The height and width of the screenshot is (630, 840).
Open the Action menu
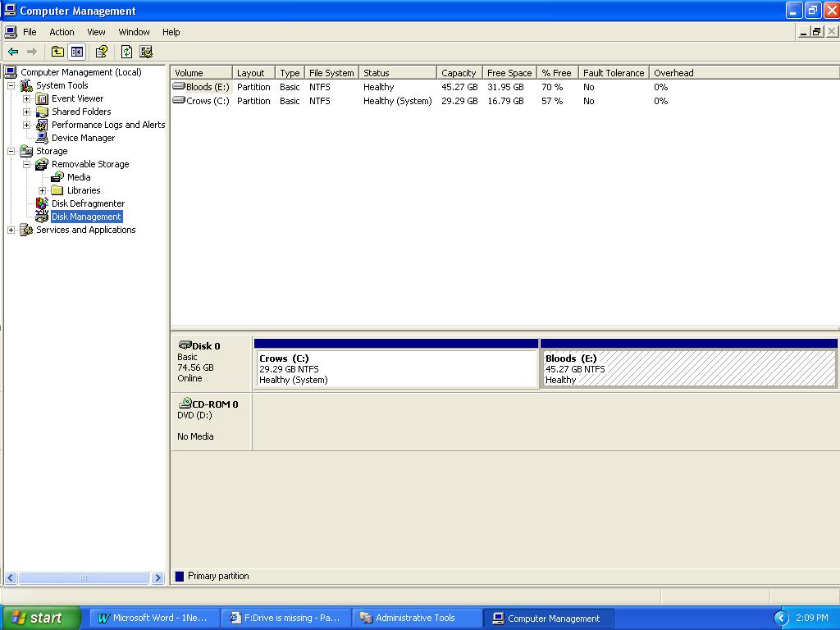(62, 32)
